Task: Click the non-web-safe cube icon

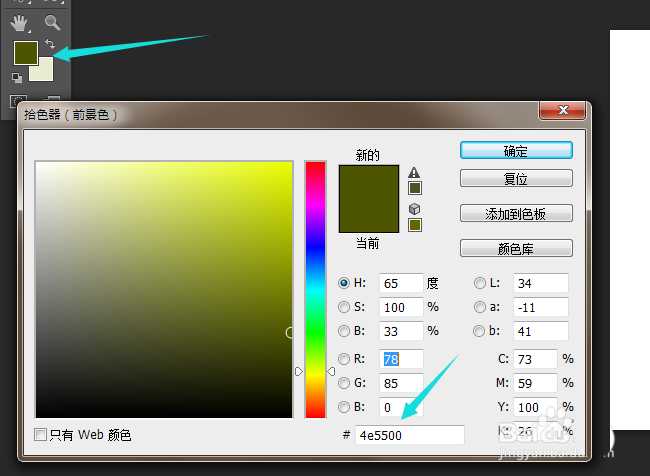Action: pyautogui.click(x=414, y=209)
